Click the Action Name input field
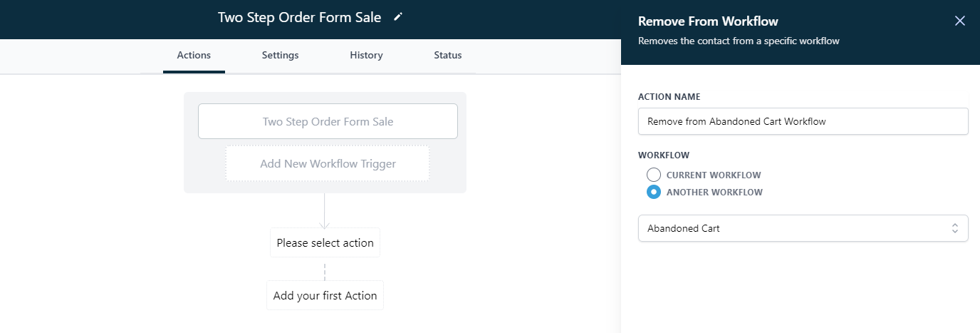Screen dimensions: 980x333 click(x=803, y=121)
